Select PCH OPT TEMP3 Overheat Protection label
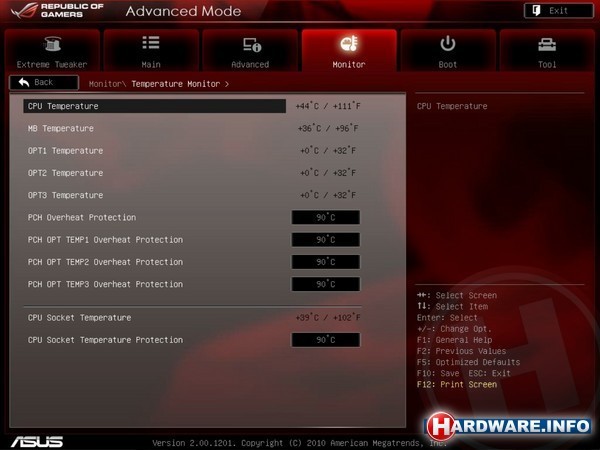This screenshot has height=450, width=600. coord(105,284)
